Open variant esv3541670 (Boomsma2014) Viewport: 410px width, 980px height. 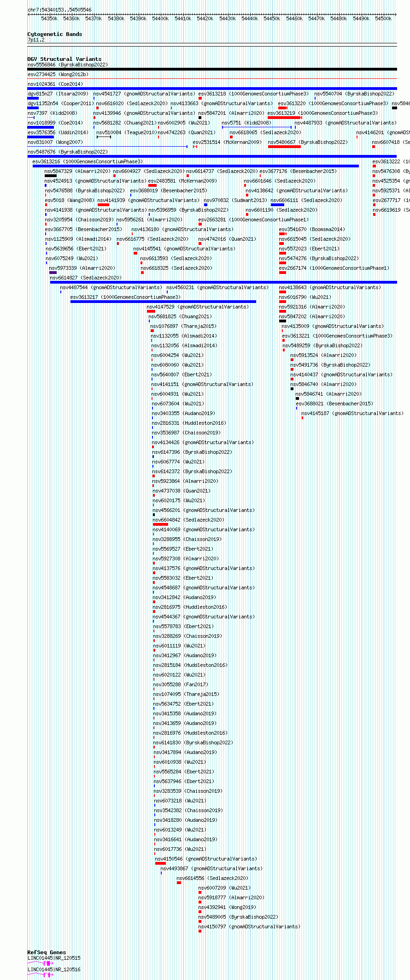pyautogui.click(x=312, y=229)
